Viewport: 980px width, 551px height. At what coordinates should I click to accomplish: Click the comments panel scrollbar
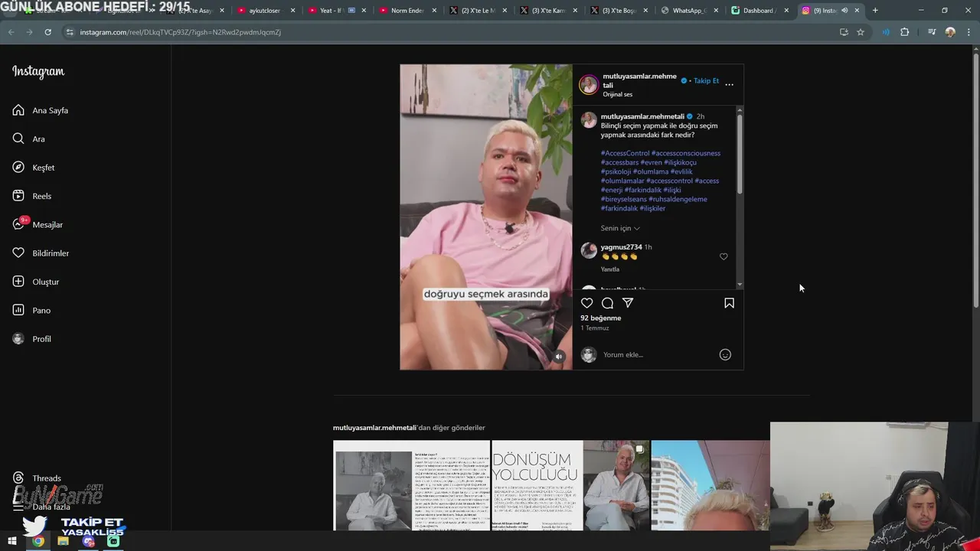click(739, 153)
